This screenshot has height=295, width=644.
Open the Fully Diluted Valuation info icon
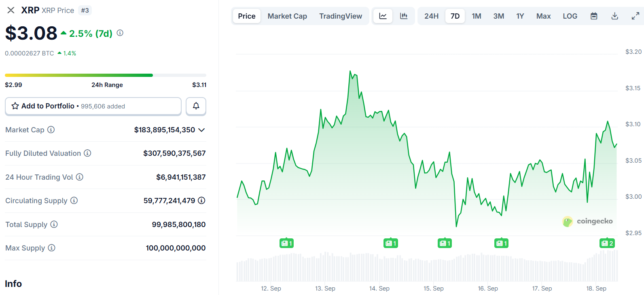coord(87,153)
